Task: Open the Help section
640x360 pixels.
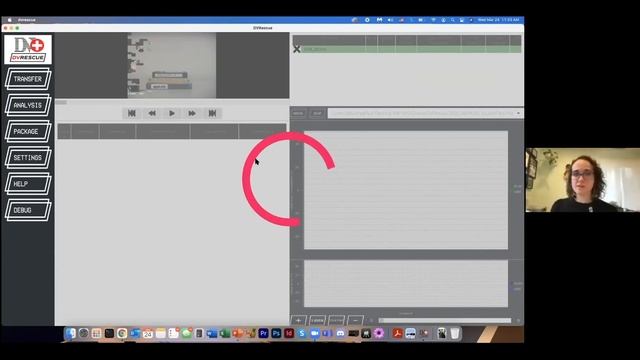Action: 28,184
